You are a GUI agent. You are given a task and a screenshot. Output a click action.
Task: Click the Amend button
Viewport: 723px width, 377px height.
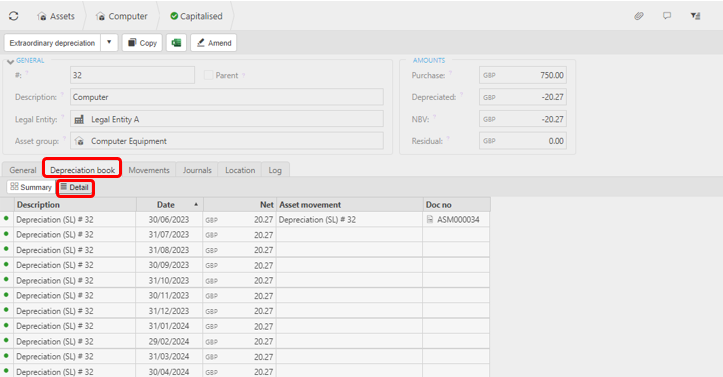(213, 43)
